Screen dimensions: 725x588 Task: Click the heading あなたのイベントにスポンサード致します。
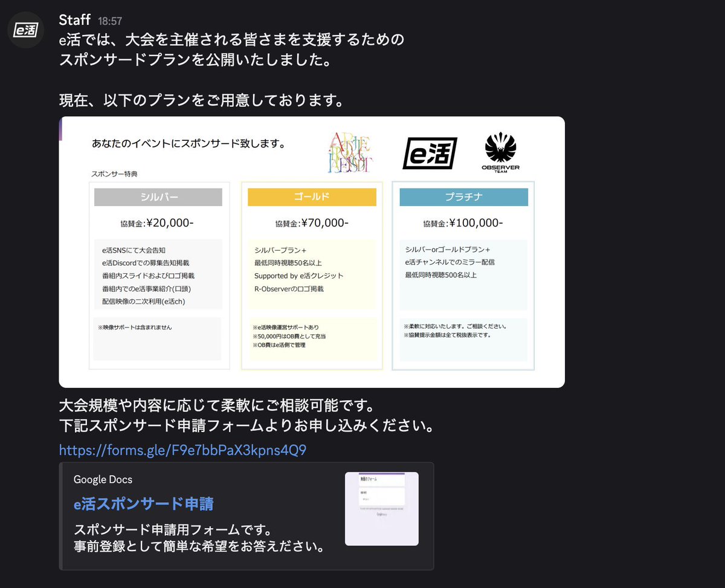click(188, 144)
